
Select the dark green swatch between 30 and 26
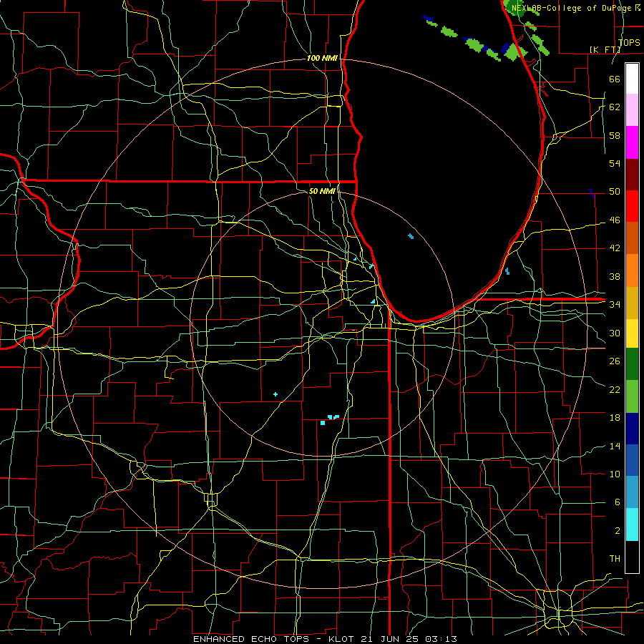(x=632, y=364)
